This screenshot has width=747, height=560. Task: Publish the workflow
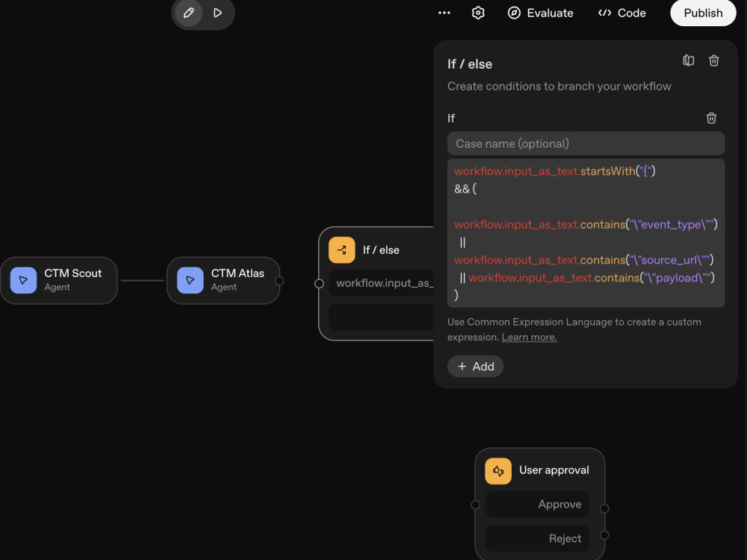click(703, 13)
